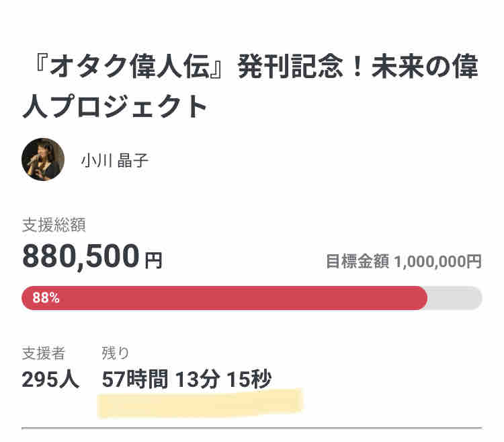Viewport: 504px width, 442px height.
Task: Click the 88% progress percentage label
Action: coord(46,298)
